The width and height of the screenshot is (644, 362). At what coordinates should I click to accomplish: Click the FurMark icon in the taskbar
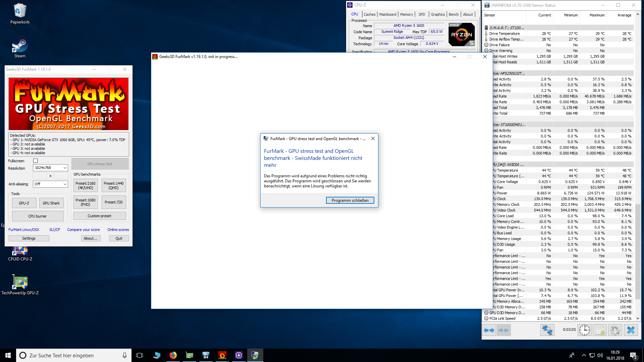(222, 355)
